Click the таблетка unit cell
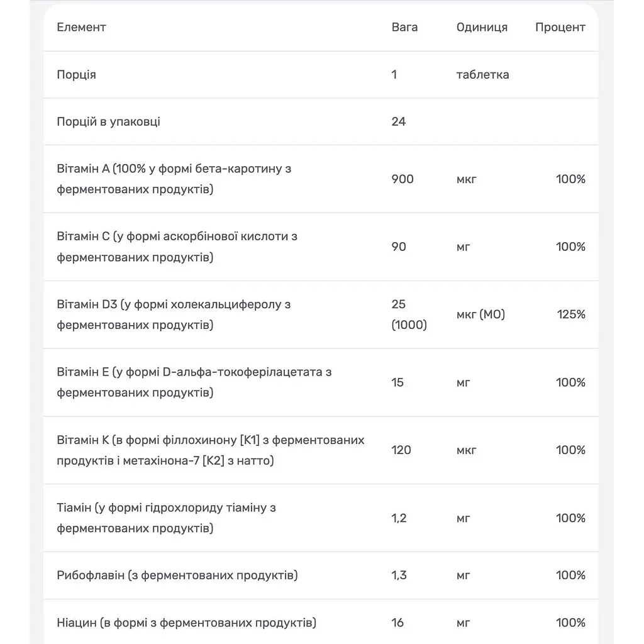Image resolution: width=644 pixels, height=644 pixels. [x=482, y=75]
